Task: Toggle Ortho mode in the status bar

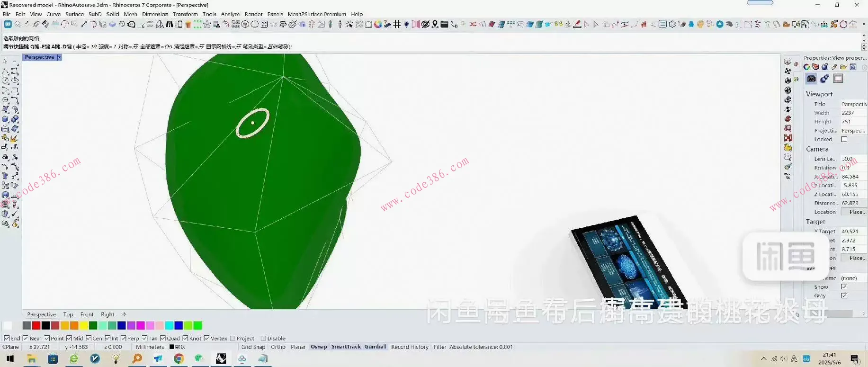Action: (x=278, y=347)
